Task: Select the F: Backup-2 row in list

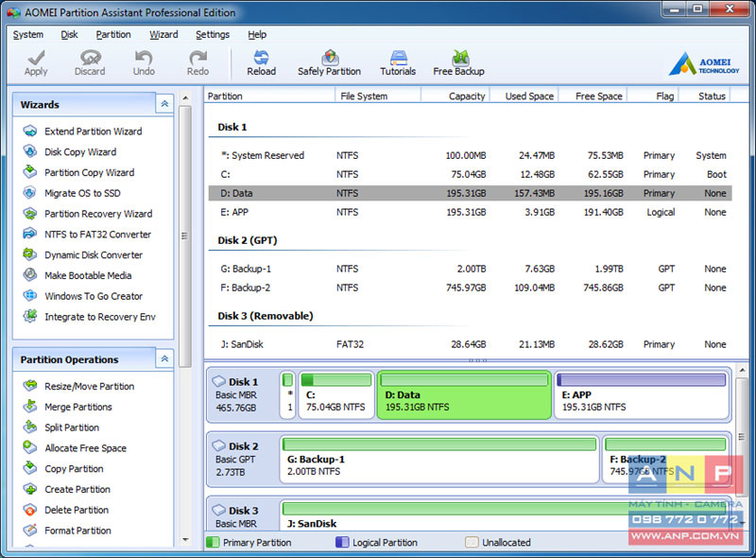Action: point(470,288)
